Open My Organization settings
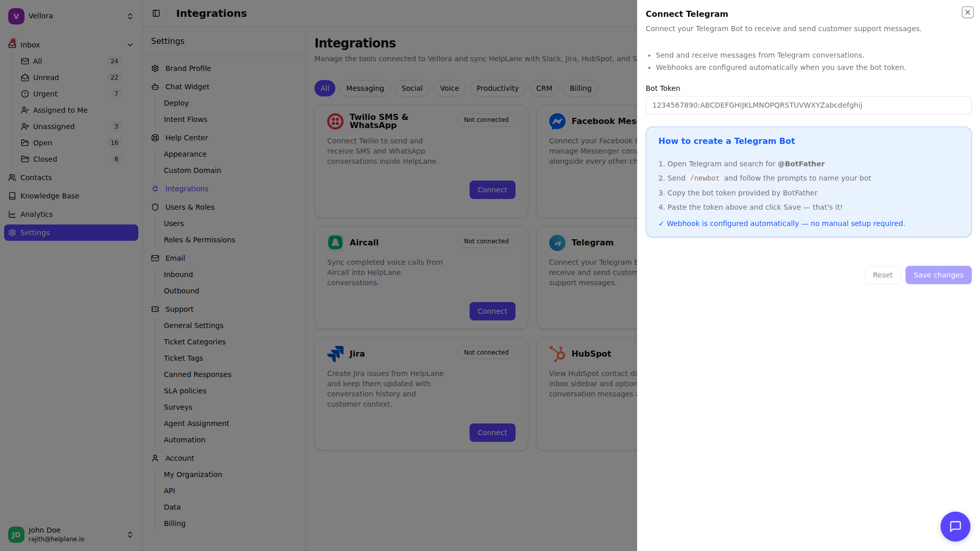This screenshot has width=980, height=551. point(193,474)
